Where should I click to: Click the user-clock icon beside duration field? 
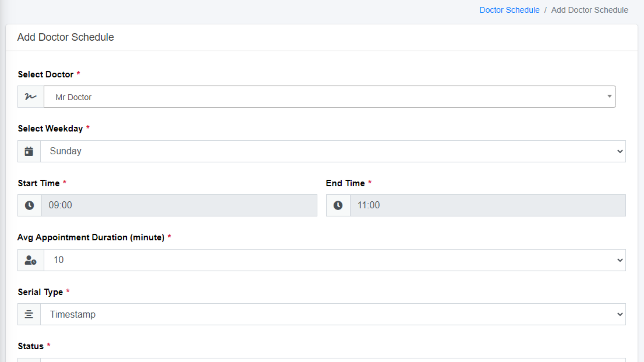[31, 260]
